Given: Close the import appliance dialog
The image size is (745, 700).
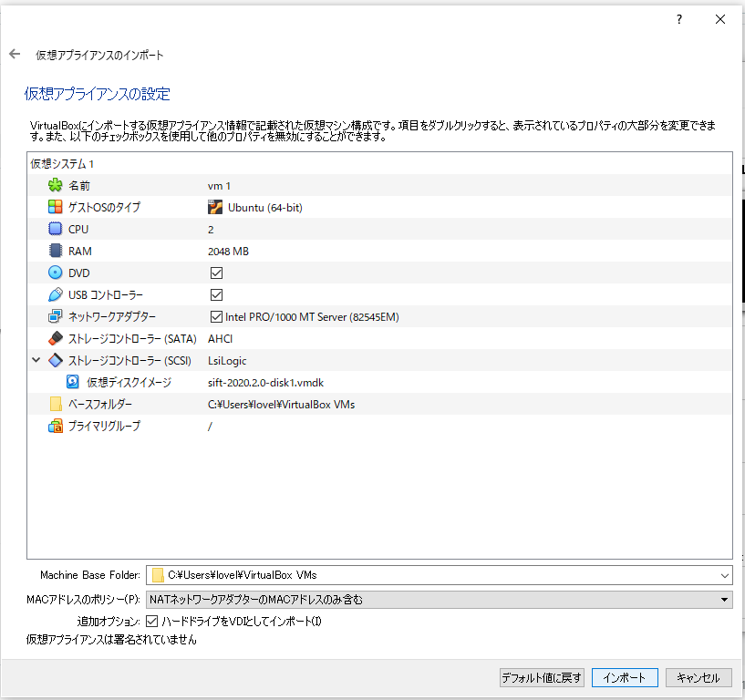Looking at the screenshot, I should [x=720, y=19].
